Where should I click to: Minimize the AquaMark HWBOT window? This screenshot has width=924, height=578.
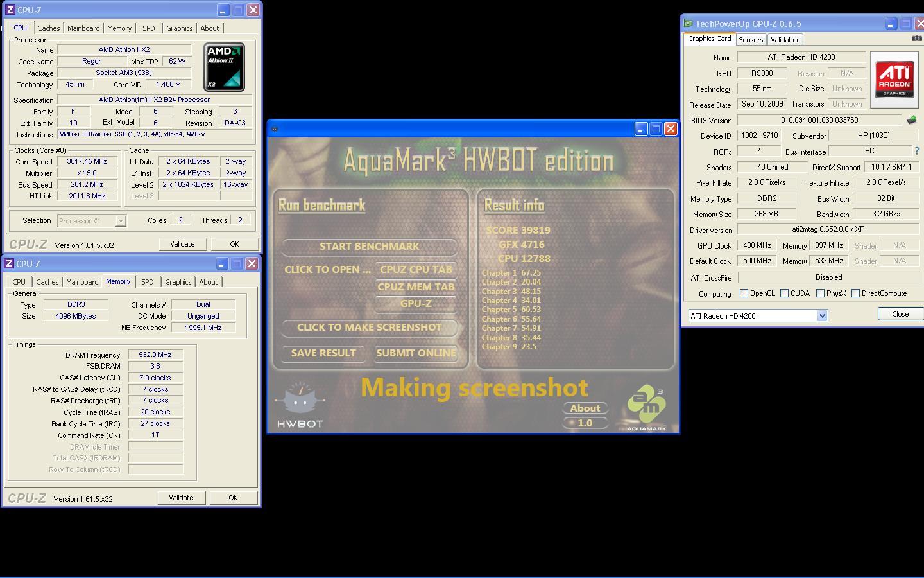641,128
